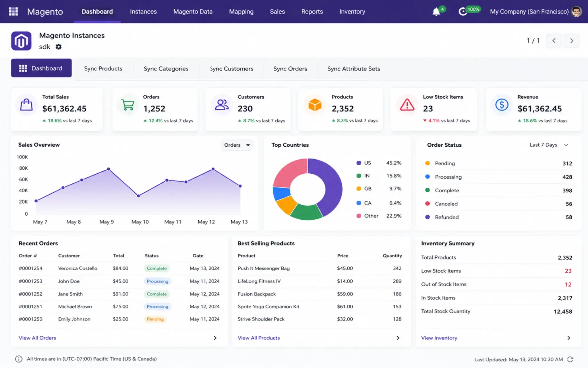
Task: Open View Inventory link
Action: pyautogui.click(x=439, y=338)
